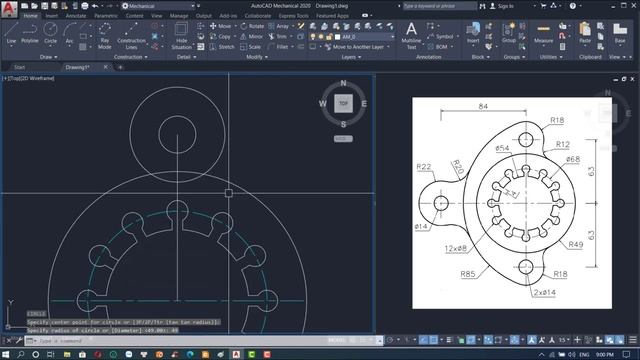
Task: Click the Symbol annotation tool
Action: pyautogui.click(x=440, y=36)
